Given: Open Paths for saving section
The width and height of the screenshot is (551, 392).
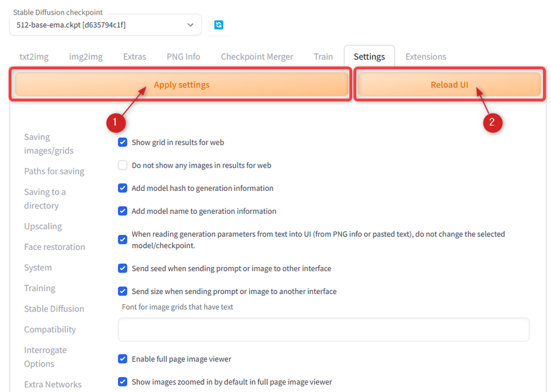Looking at the screenshot, I should coord(54,171).
